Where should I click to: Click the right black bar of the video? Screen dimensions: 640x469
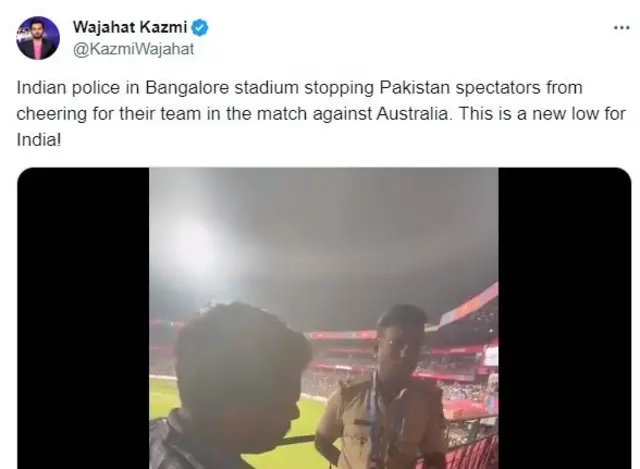coord(564,318)
